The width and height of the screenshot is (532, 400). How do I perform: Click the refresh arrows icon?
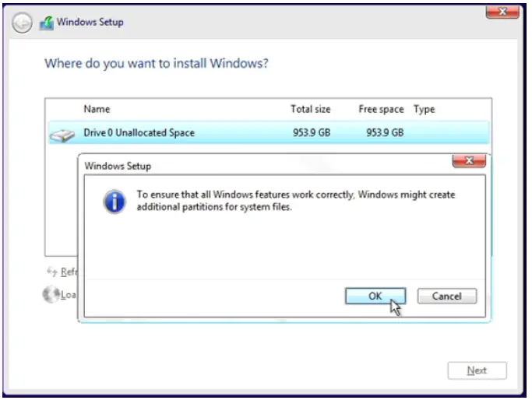52,272
